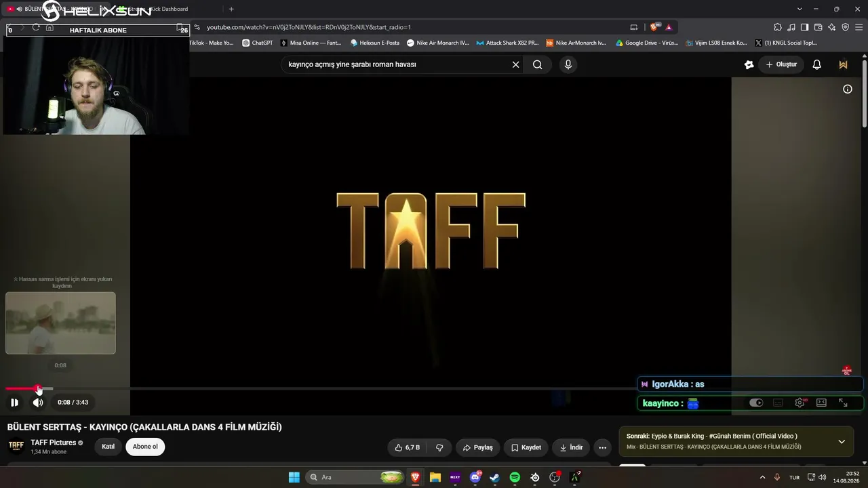Open the more actions three-dot menu

602,447
